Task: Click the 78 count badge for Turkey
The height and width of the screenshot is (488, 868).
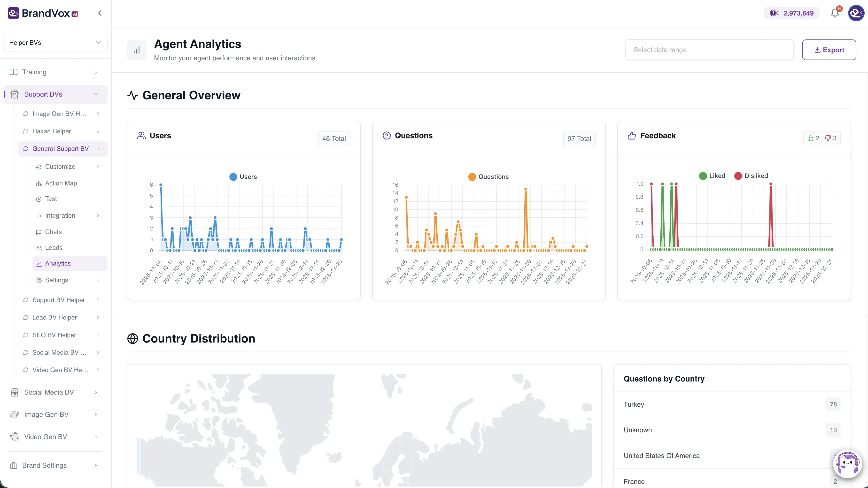Action: coord(833,404)
